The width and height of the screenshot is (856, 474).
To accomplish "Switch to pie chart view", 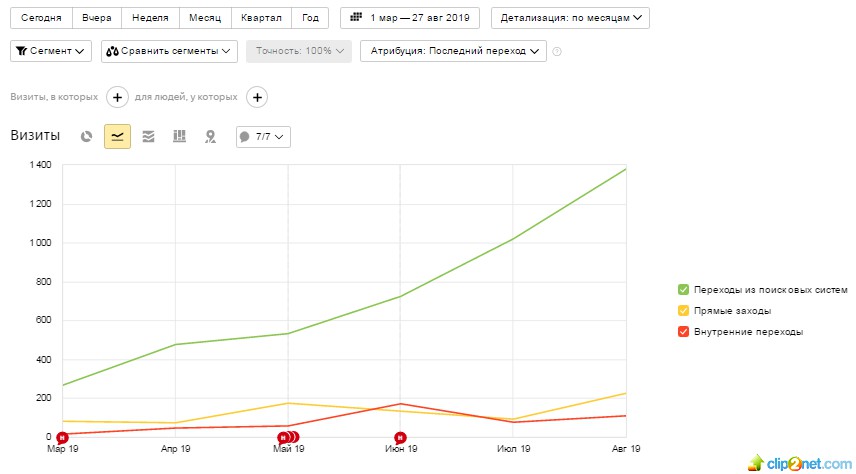I will coord(87,137).
